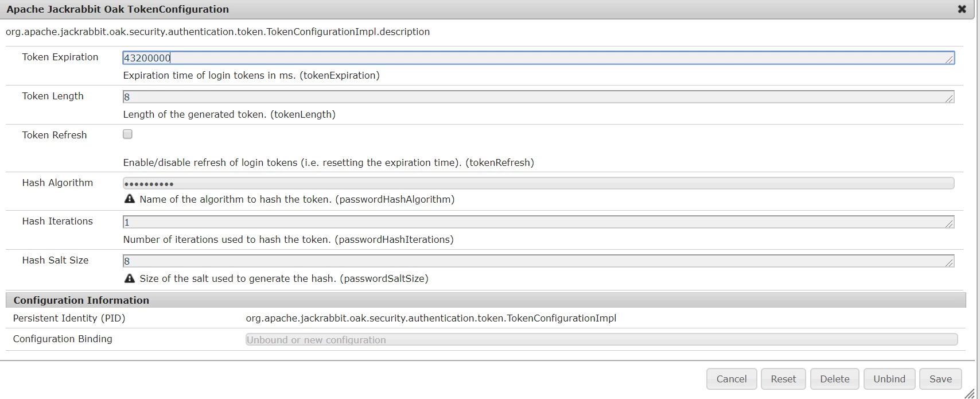Click the Hash Algorithm warning triangle icon
Image resolution: width=980 pixels, height=399 pixels.
[130, 199]
